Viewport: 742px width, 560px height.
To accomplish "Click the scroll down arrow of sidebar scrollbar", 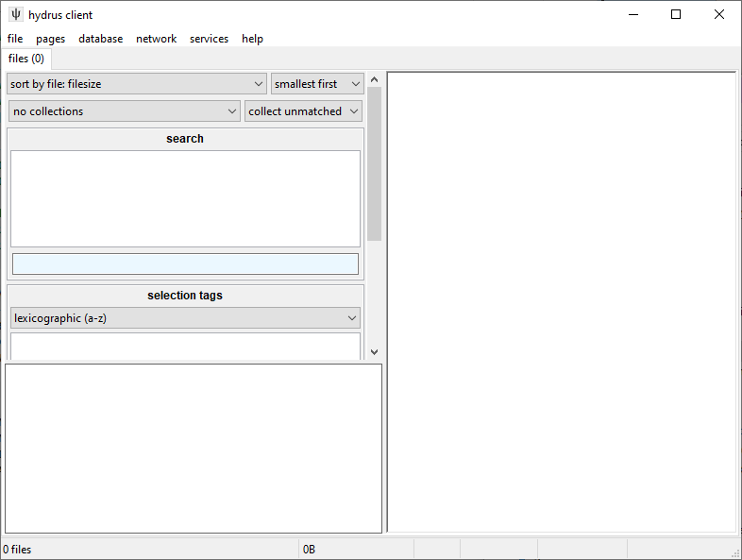I will 375,352.
